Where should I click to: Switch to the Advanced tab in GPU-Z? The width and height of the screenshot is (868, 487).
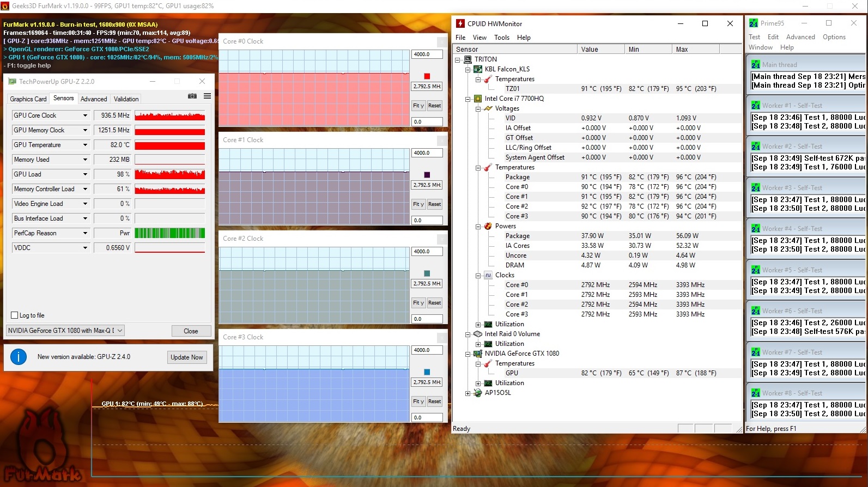coord(94,99)
